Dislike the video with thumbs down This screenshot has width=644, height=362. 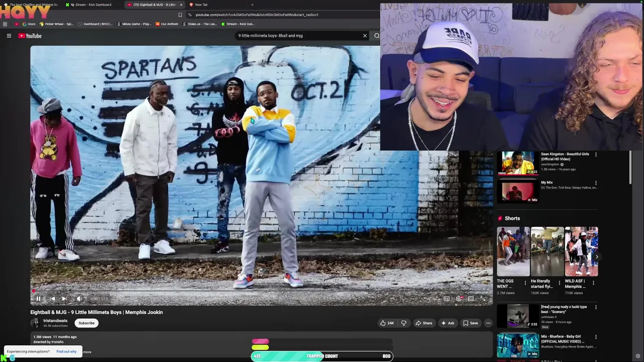[x=404, y=323]
